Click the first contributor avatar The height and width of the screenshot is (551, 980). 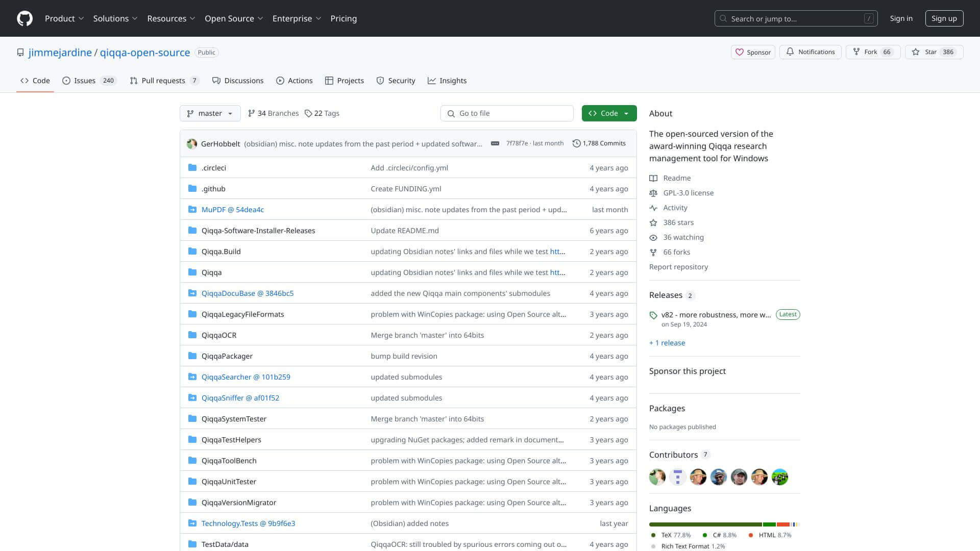(657, 477)
